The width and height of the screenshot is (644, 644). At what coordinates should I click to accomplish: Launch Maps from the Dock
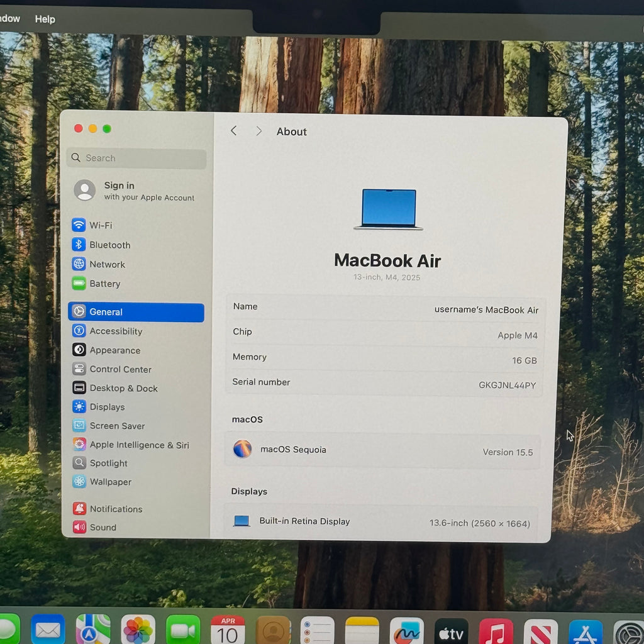93,630
